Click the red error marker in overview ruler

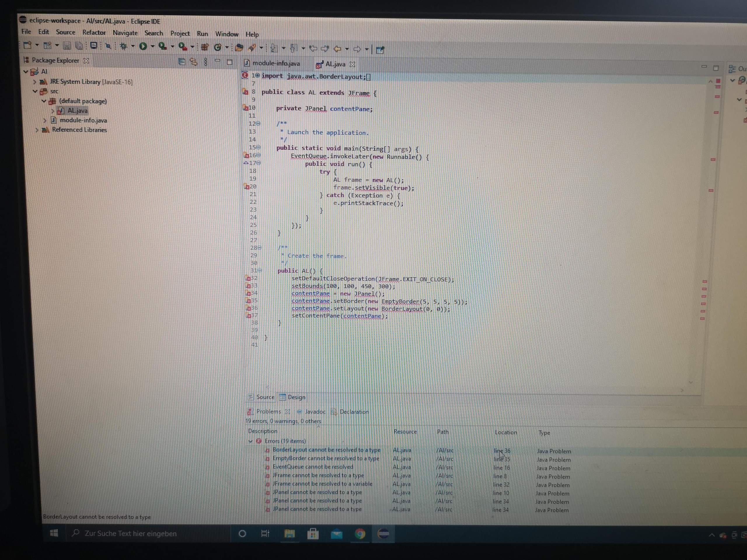[x=718, y=81]
